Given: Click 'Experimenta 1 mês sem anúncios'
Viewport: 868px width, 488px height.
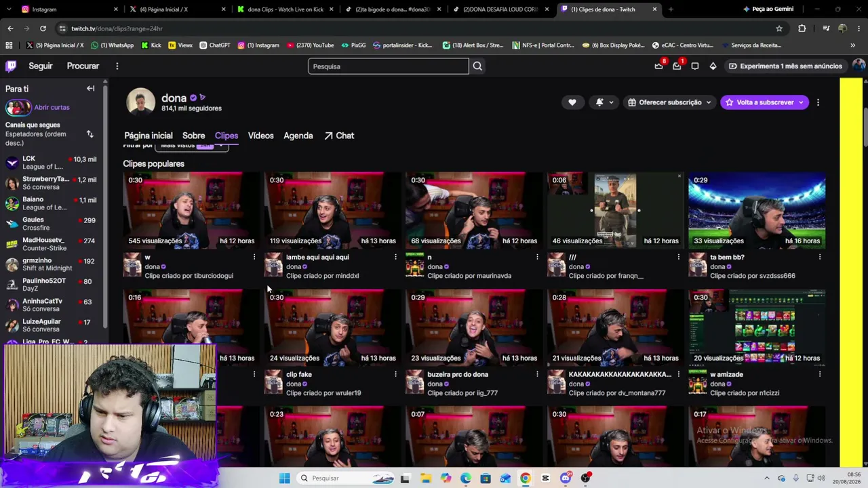Looking at the screenshot, I should 785,66.
